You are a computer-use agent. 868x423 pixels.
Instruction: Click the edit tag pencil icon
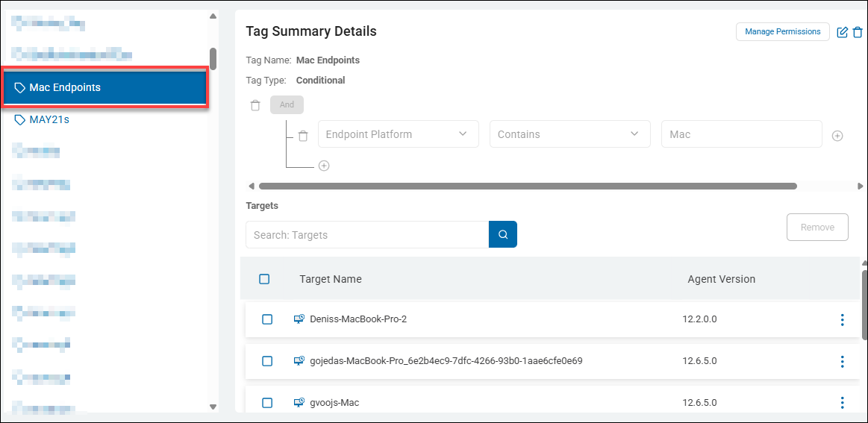point(843,32)
